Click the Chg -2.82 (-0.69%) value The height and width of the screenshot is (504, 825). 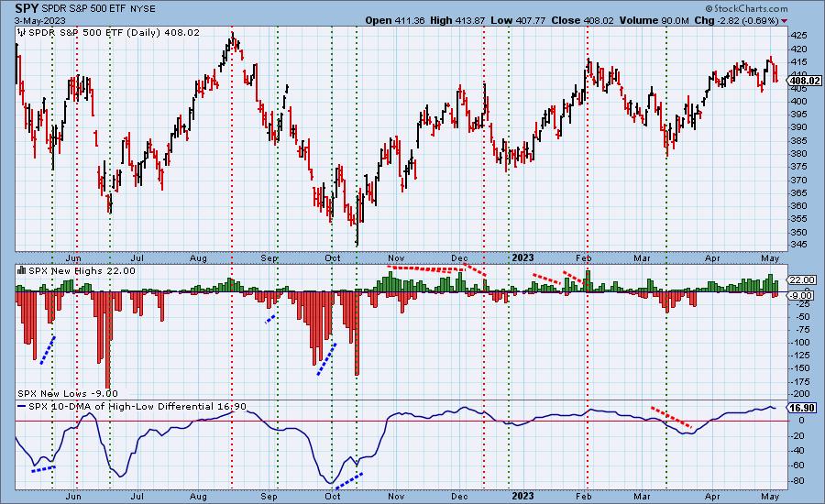pyautogui.click(x=737, y=20)
